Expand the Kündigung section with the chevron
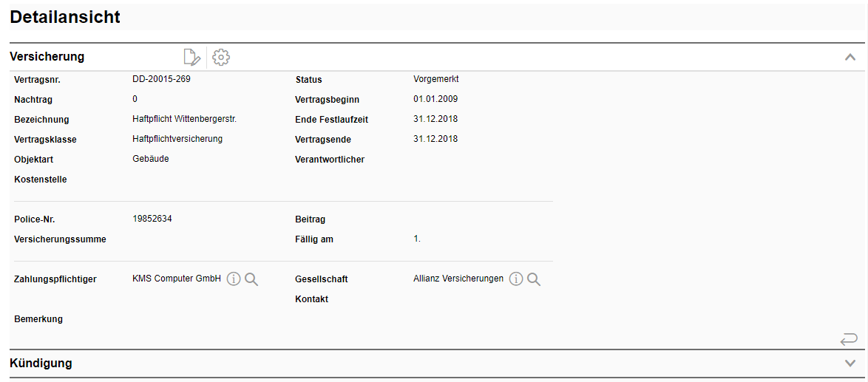The height and width of the screenshot is (382, 868). coord(850,363)
